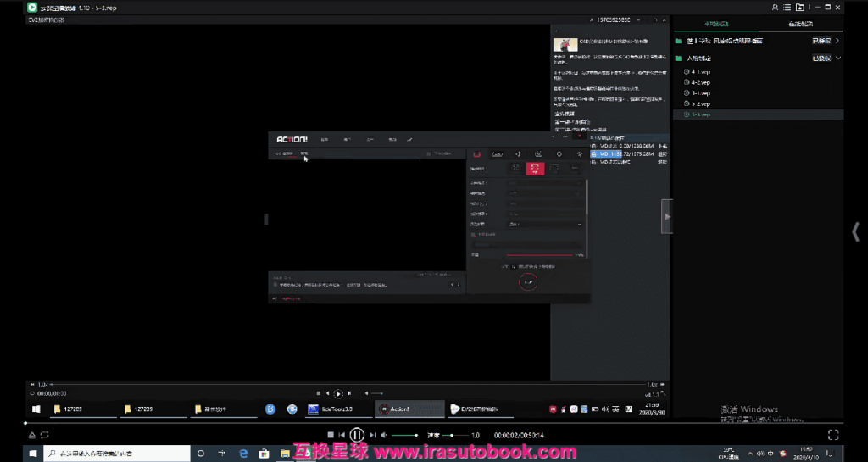
Task: Open Task View on the taskbar
Action: [222, 454]
